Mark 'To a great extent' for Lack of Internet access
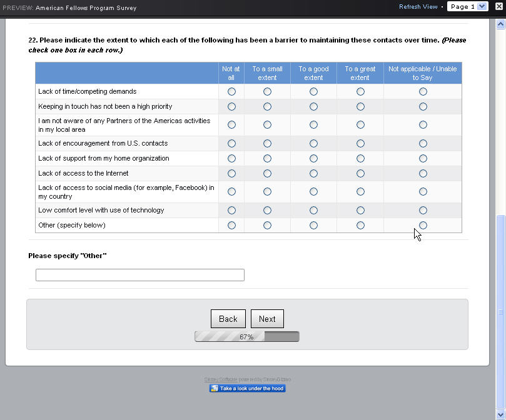506x420 pixels. point(360,173)
